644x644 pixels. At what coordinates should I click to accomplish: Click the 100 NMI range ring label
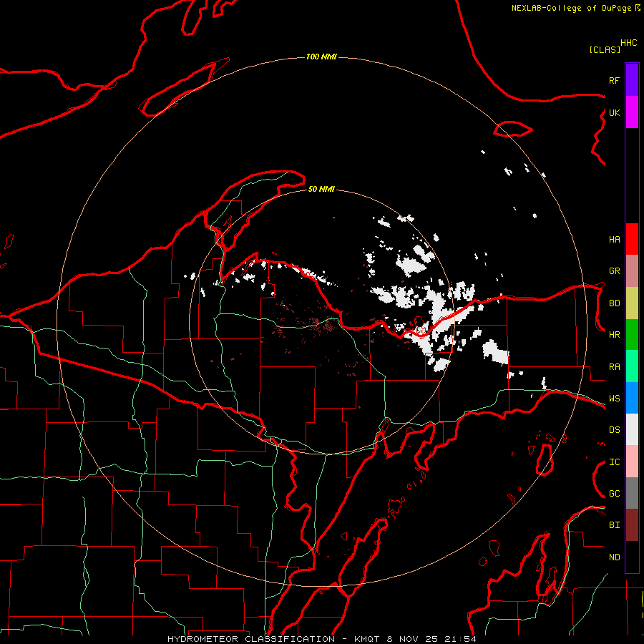coord(321,57)
